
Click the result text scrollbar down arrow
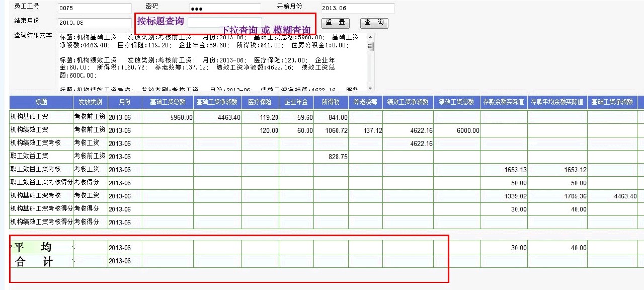pyautogui.click(x=371, y=88)
